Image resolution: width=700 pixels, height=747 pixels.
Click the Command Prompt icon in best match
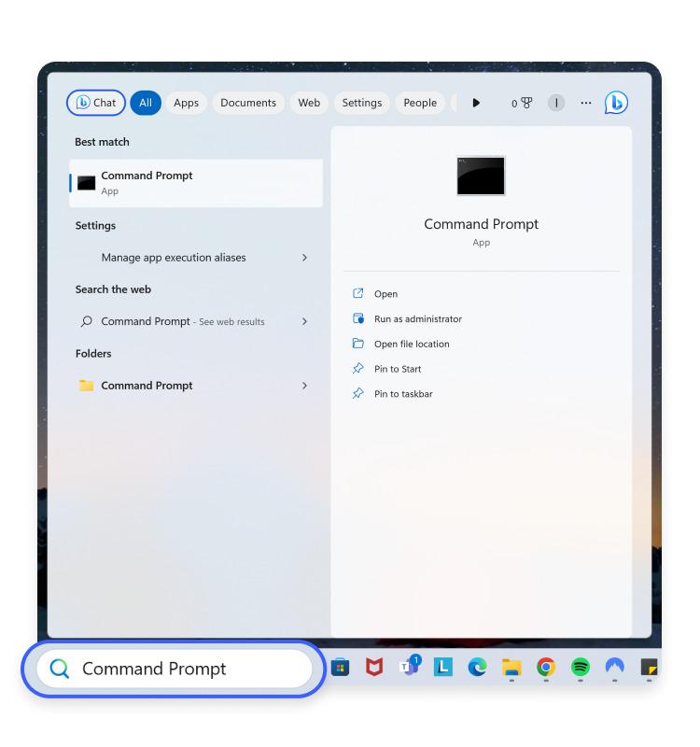click(86, 183)
